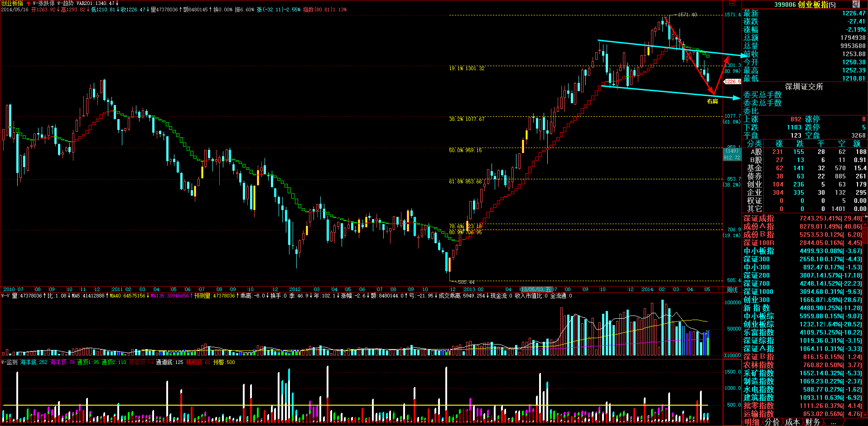
Task: Click the 右肩 annotation on the chart
Action: [x=712, y=101]
